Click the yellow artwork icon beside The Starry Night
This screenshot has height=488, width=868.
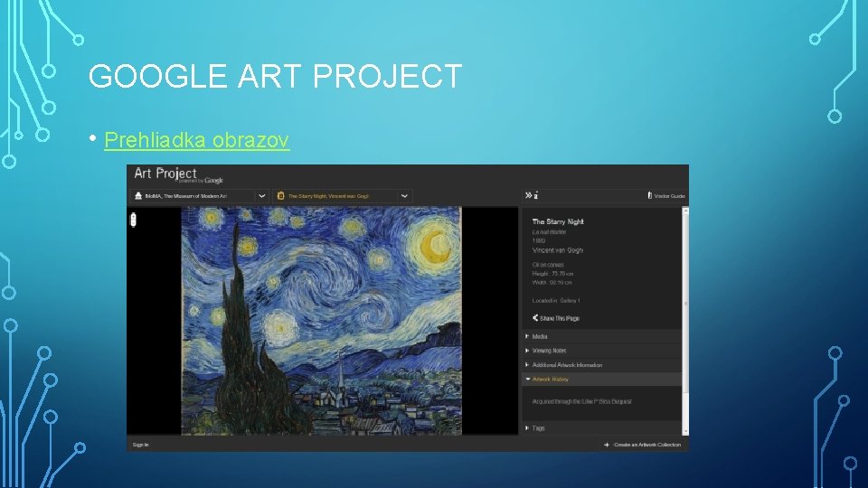click(280, 196)
